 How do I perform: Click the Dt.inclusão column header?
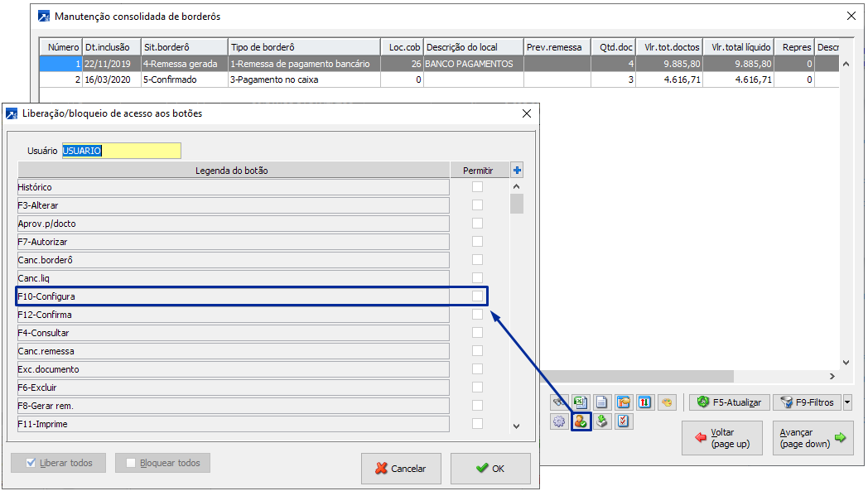[x=112, y=47]
